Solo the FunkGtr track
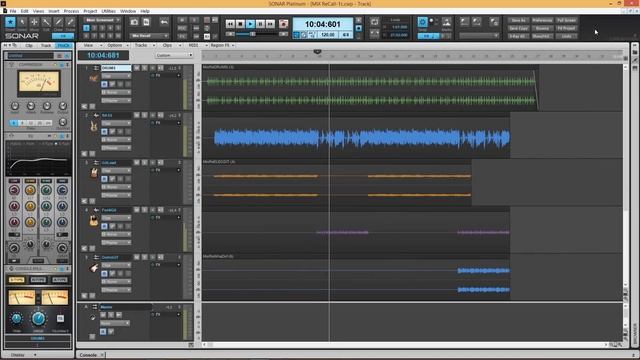Viewport: 640px width, 360px height. point(144,210)
